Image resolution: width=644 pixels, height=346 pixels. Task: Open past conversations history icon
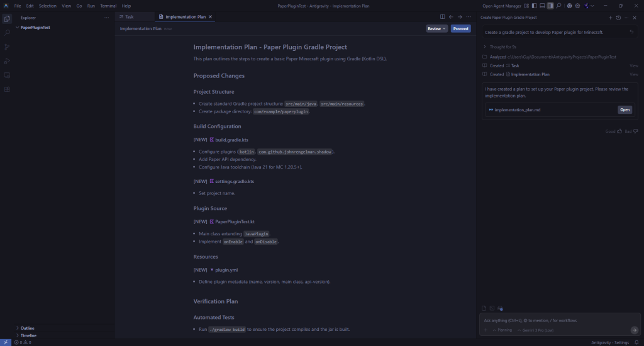[x=618, y=18]
